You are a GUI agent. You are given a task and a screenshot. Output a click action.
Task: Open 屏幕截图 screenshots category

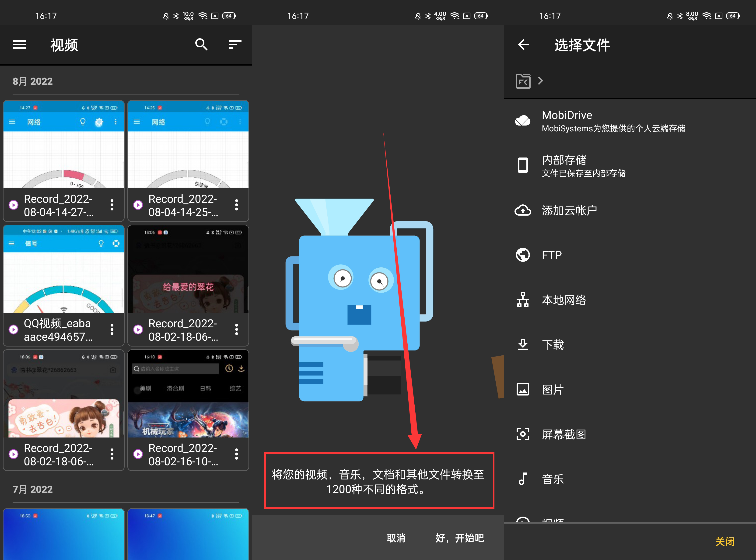630,434
